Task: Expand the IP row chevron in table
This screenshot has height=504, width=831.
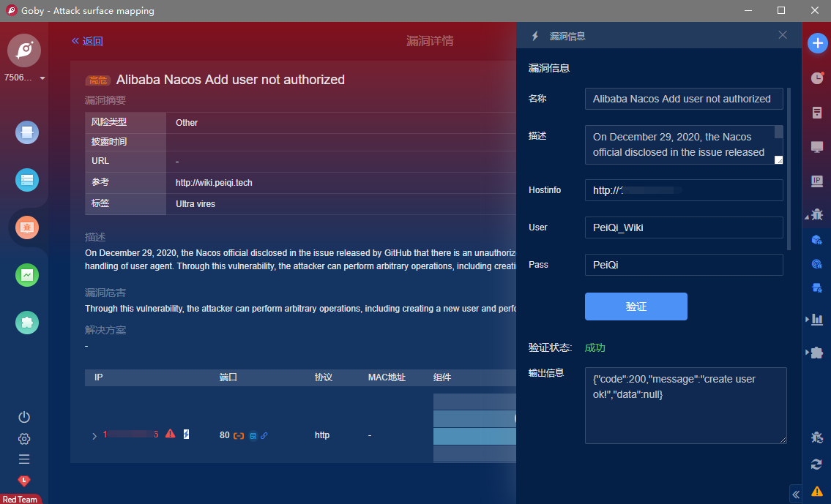Action: pyautogui.click(x=94, y=436)
